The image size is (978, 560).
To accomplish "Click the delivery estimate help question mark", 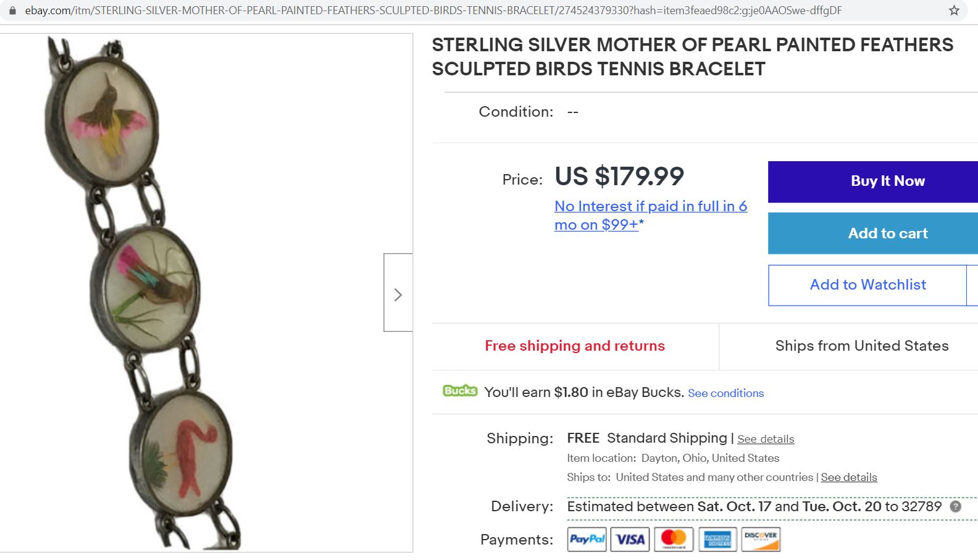I will [x=955, y=507].
